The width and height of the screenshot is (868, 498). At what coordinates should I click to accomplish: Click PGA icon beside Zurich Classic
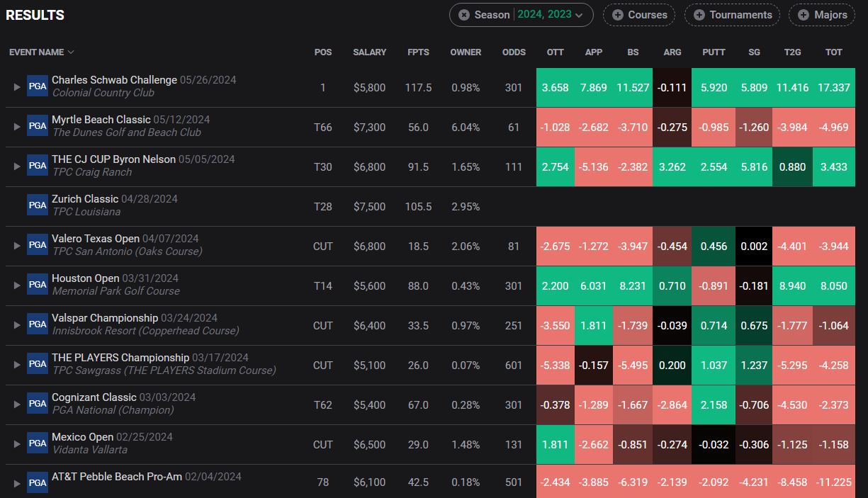tap(37, 205)
